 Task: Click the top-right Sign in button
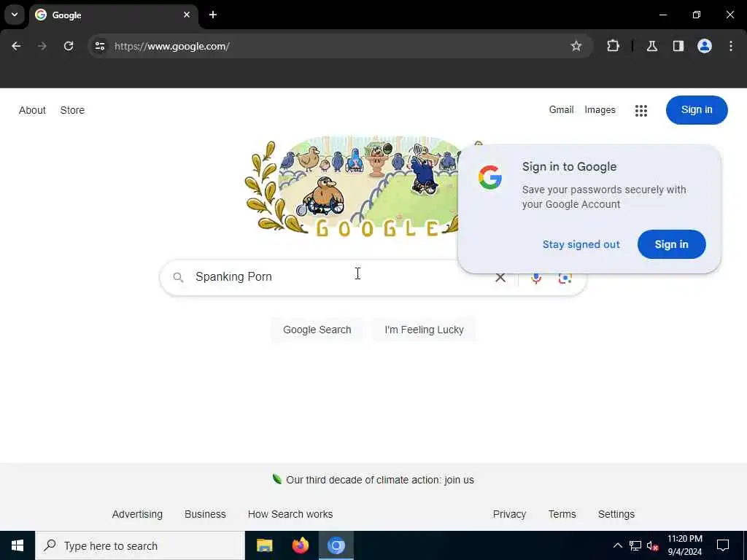[697, 110]
